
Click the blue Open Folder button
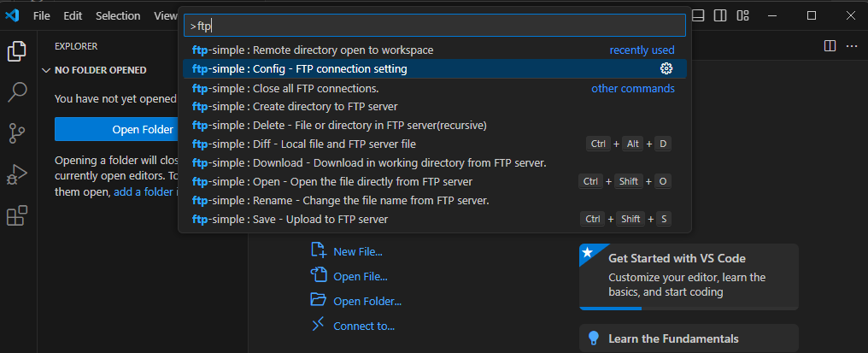(x=116, y=130)
